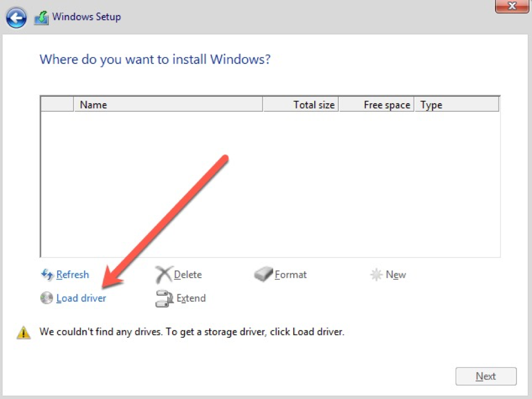Open the Load driver link
The image size is (532, 399).
pos(81,298)
